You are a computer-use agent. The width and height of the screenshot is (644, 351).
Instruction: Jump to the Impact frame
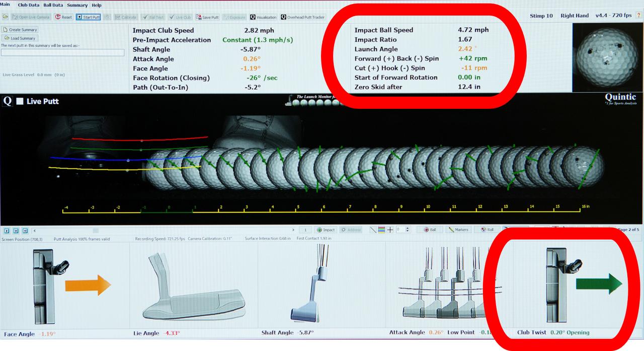(x=326, y=230)
